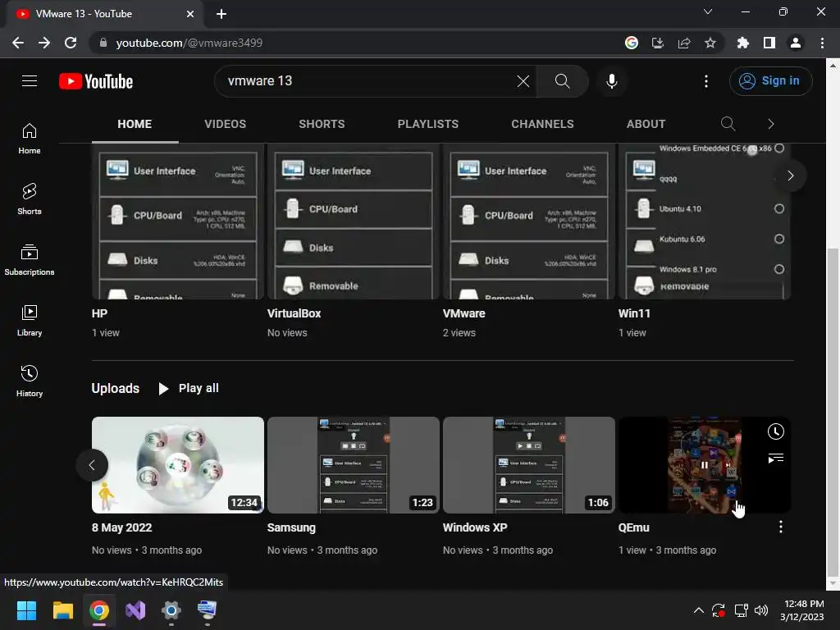This screenshot has width=840, height=630.
Task: Open the Samsung video thumbnail
Action: click(x=353, y=465)
